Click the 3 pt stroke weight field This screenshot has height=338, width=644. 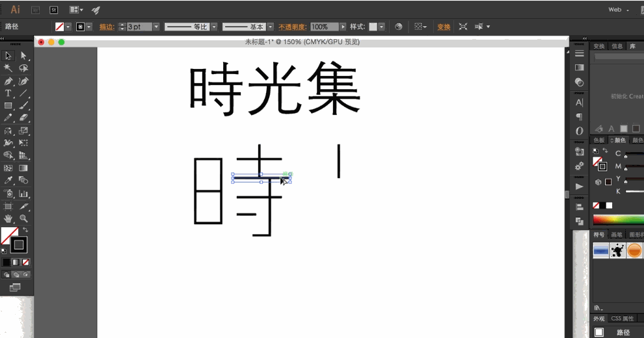(x=139, y=27)
